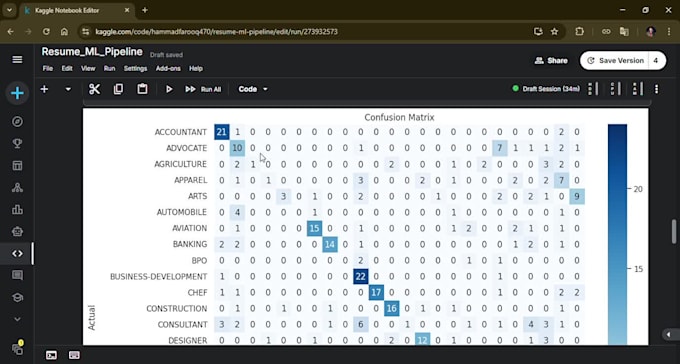
Task: Click the ACCOUNTANT cell with value 21
Action: [x=222, y=132]
